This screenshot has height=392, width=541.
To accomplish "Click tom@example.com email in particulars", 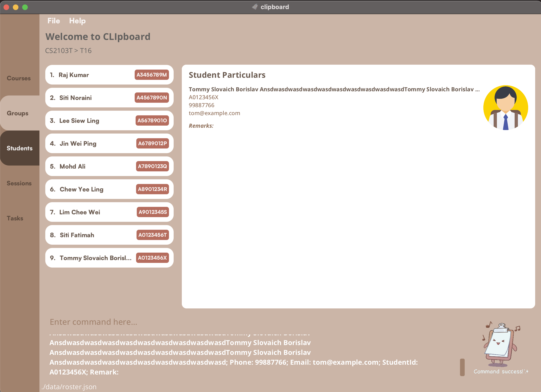I will point(214,113).
